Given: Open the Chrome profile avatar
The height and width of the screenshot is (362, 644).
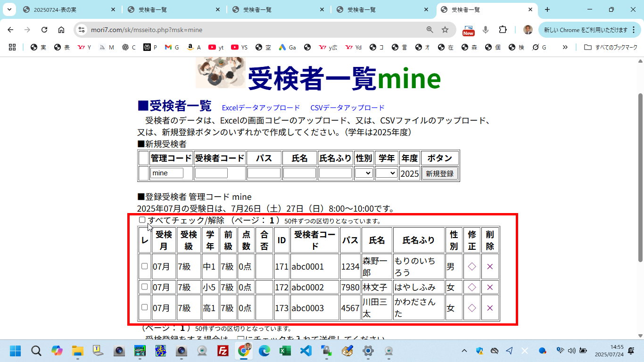Looking at the screenshot, I should click(x=528, y=30).
